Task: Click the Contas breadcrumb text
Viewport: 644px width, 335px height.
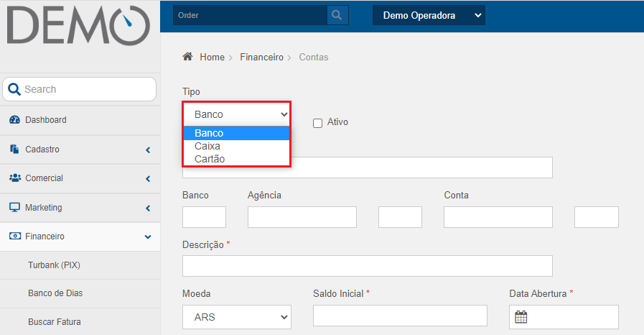Action: coord(313,57)
